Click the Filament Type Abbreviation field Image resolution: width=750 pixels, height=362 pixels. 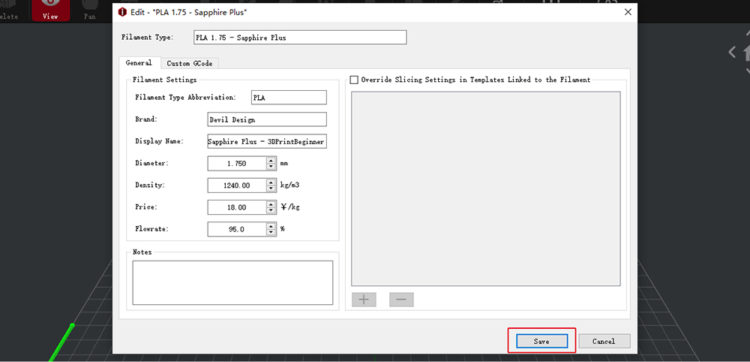click(x=289, y=97)
